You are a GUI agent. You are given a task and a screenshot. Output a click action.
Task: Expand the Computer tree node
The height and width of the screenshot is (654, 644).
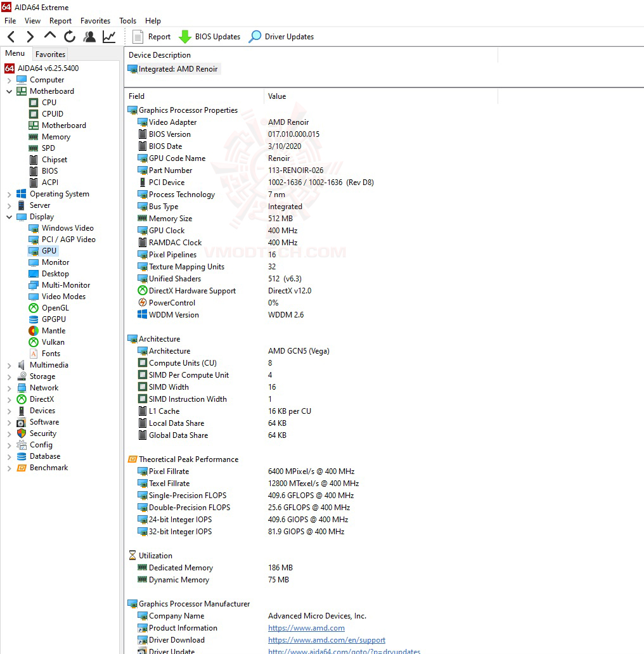pyautogui.click(x=9, y=80)
